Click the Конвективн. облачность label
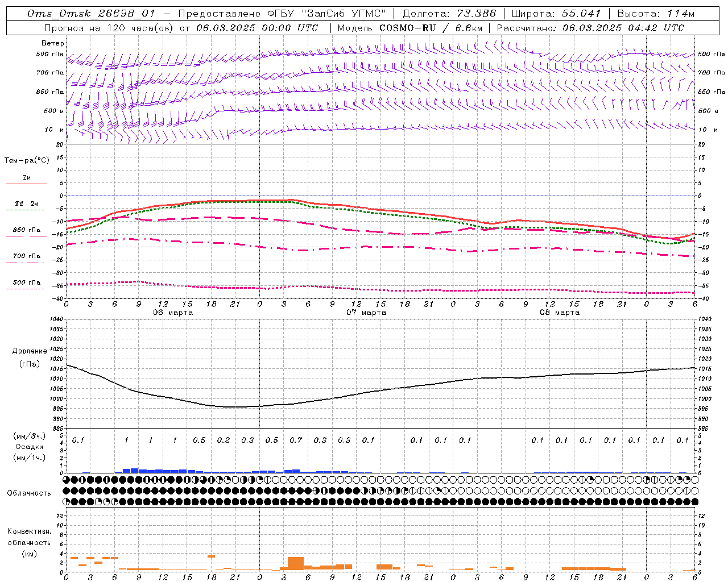The image size is (728, 582). (x=29, y=537)
